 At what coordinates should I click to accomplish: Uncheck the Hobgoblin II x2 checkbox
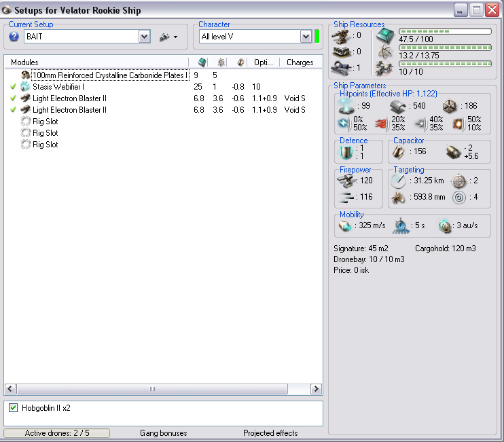pyautogui.click(x=13, y=408)
